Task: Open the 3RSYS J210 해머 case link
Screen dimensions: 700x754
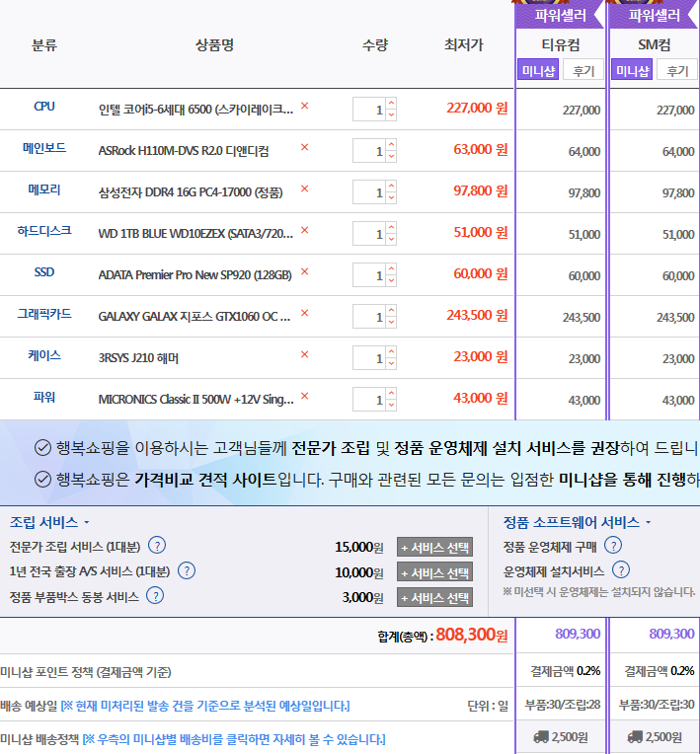Action: [139, 358]
